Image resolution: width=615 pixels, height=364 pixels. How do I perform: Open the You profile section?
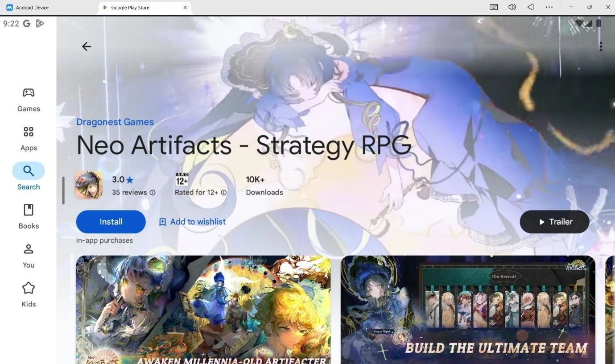(x=28, y=255)
